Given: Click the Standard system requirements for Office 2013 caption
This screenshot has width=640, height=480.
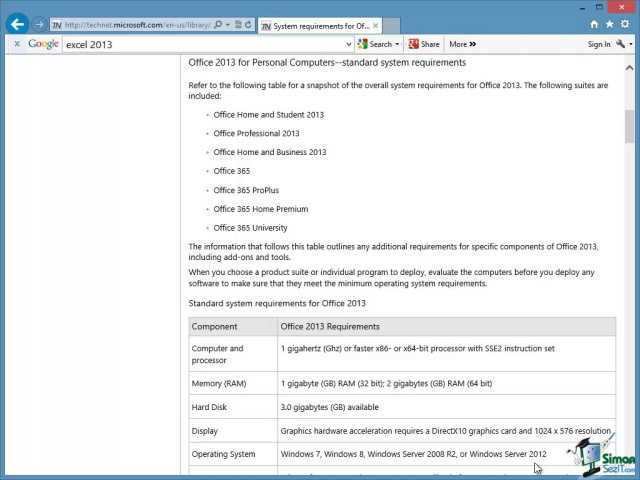Looking at the screenshot, I should coord(277,303).
